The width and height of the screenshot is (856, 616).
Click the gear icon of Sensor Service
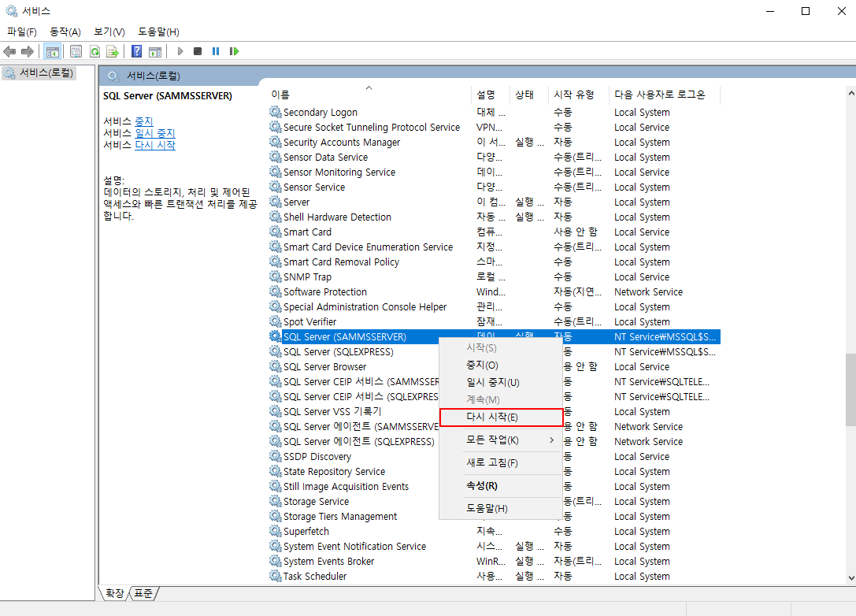(275, 187)
